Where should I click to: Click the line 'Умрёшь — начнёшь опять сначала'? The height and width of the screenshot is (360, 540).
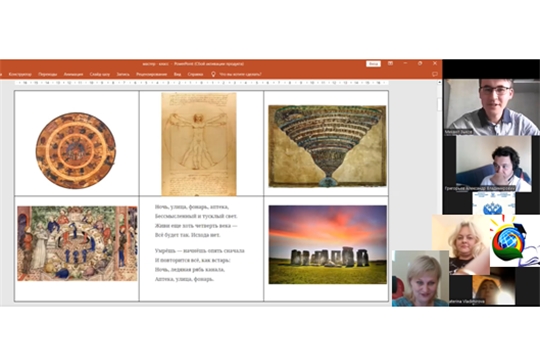point(200,251)
